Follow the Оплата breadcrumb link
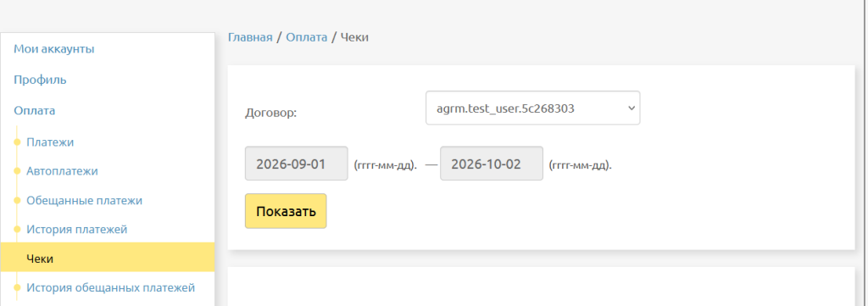 pyautogui.click(x=307, y=37)
